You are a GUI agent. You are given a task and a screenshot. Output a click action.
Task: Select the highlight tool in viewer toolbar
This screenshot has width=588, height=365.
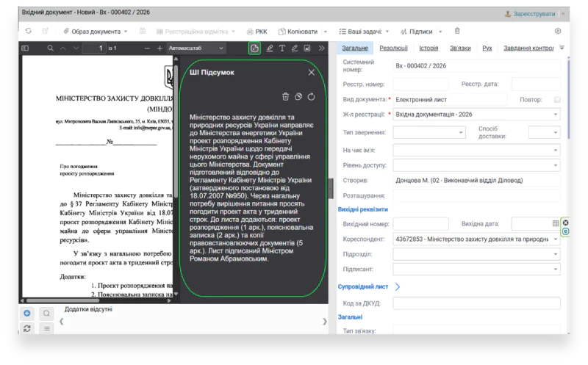click(x=270, y=48)
